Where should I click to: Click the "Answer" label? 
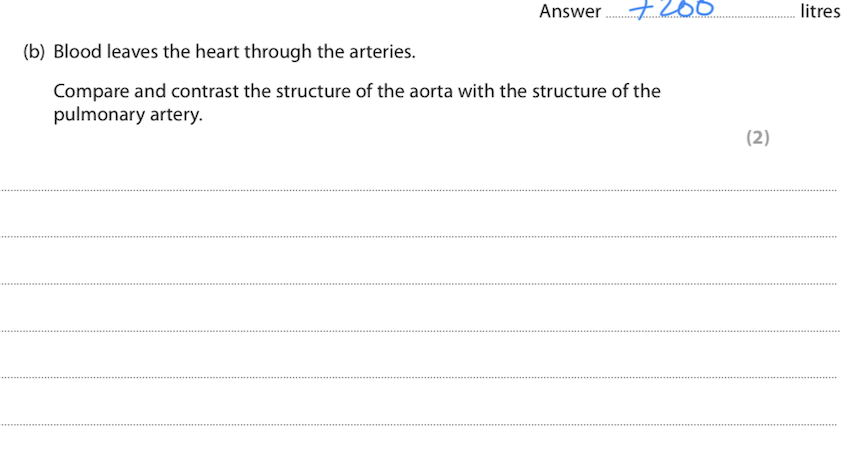click(x=570, y=12)
